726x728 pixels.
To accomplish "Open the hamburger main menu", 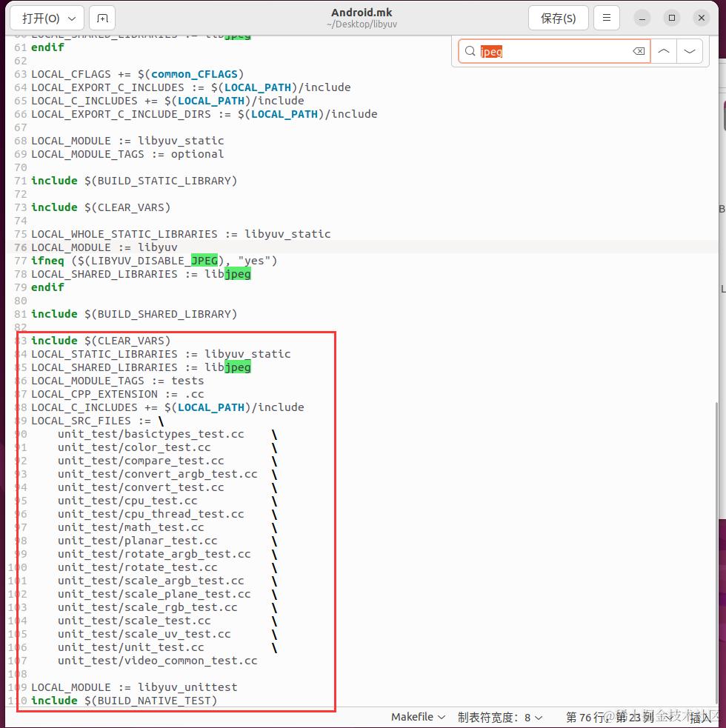I will point(607,18).
